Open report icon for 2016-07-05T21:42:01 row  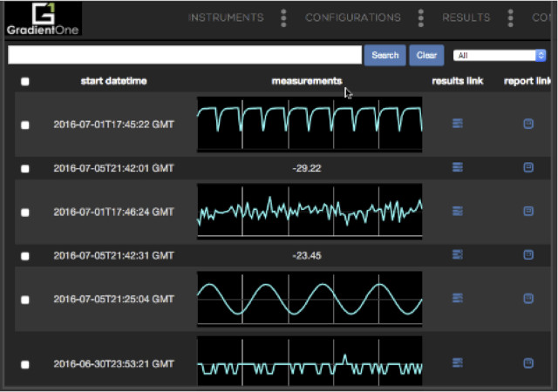click(527, 167)
